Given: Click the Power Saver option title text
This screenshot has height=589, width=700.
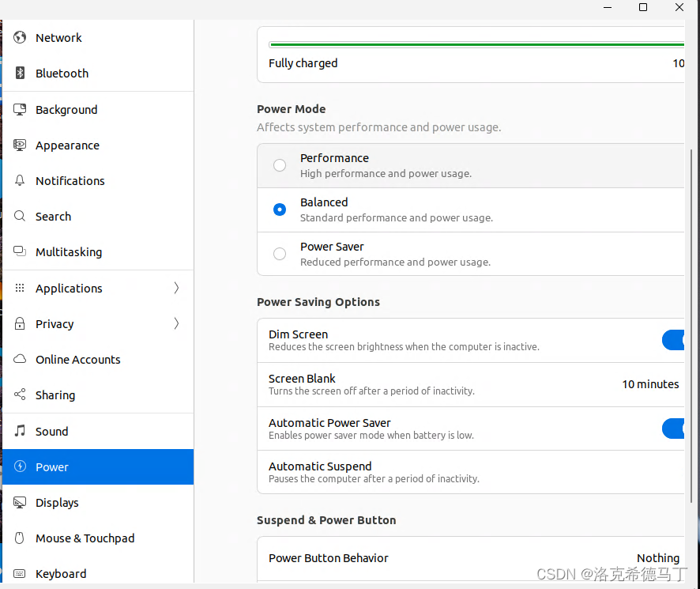Looking at the screenshot, I should pos(332,247).
